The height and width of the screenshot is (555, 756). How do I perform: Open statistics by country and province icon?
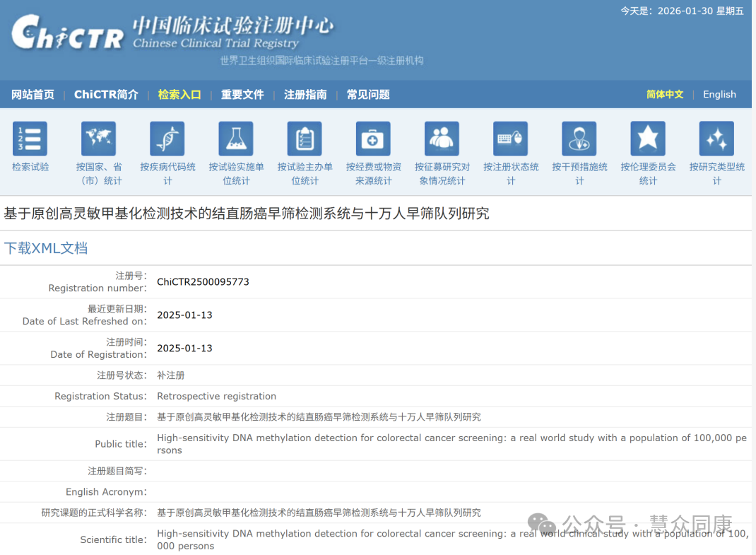[98, 139]
